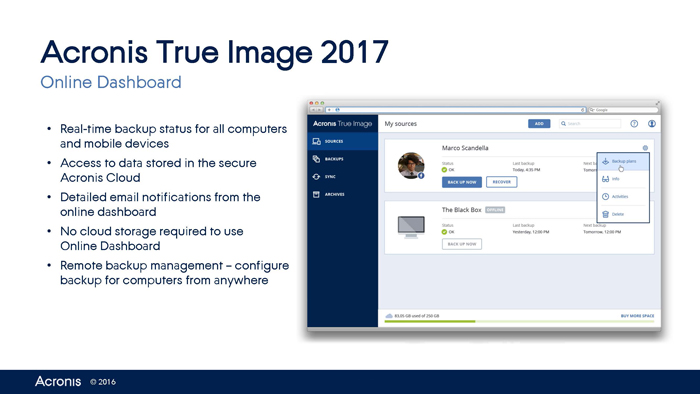Open the Sources section in the sidebar
Viewport: 700px width, 394px height.
click(342, 141)
